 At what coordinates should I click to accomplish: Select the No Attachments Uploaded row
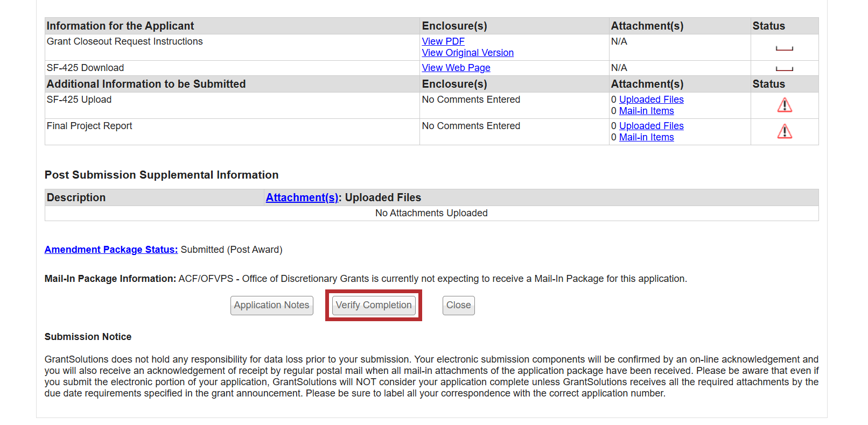tap(431, 213)
